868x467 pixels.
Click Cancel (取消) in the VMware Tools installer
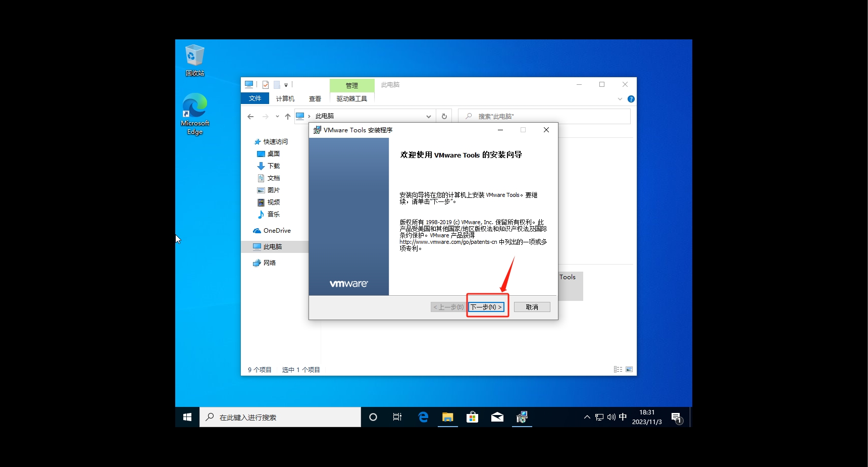point(532,307)
